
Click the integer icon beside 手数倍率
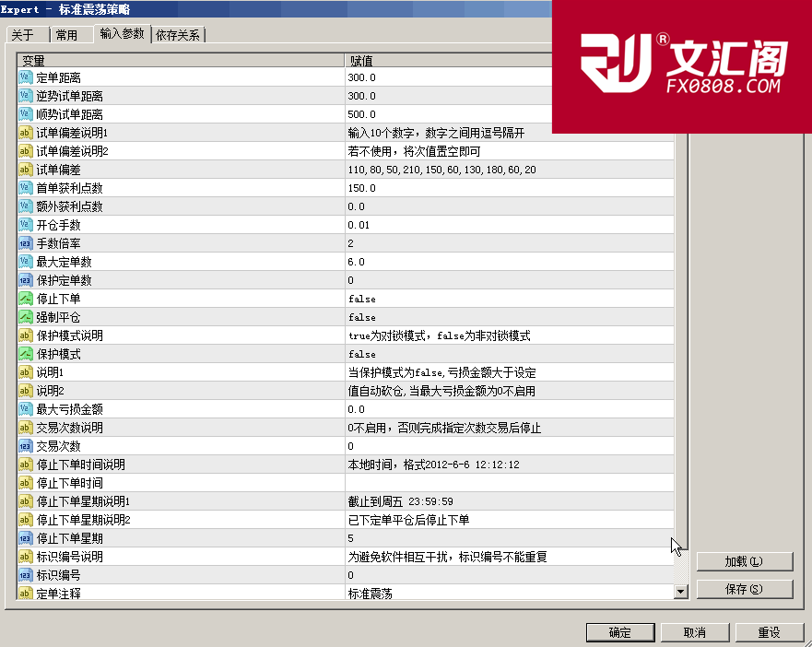pos(26,243)
